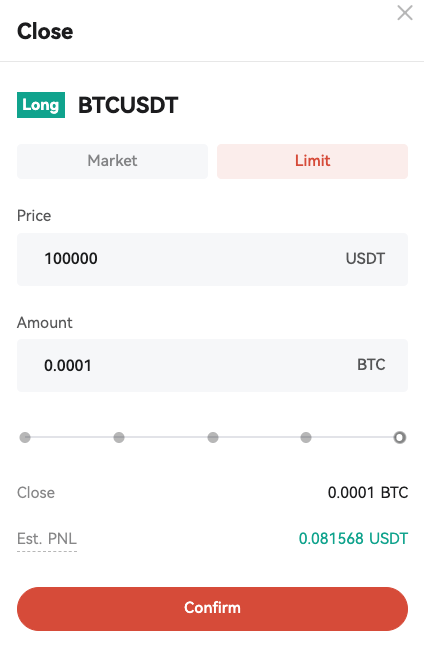Set the amount slider to the 75% dot
The width and height of the screenshot is (424, 650).
[306, 437]
